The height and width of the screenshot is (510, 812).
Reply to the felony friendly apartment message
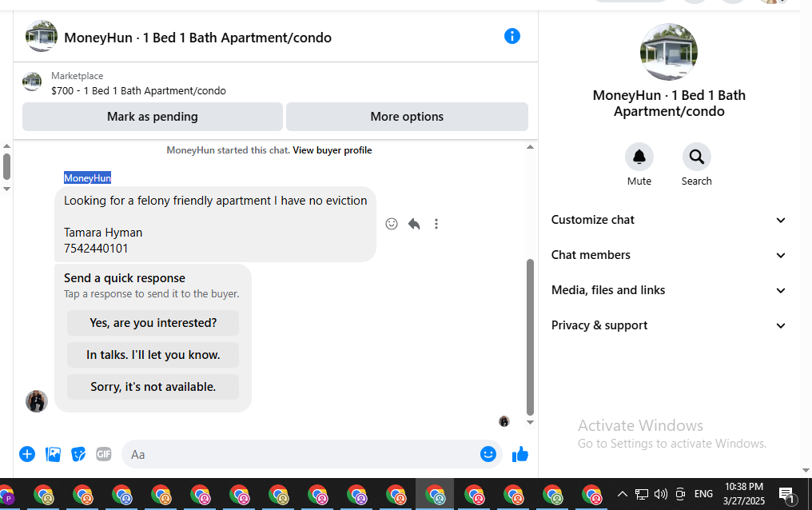coord(414,224)
